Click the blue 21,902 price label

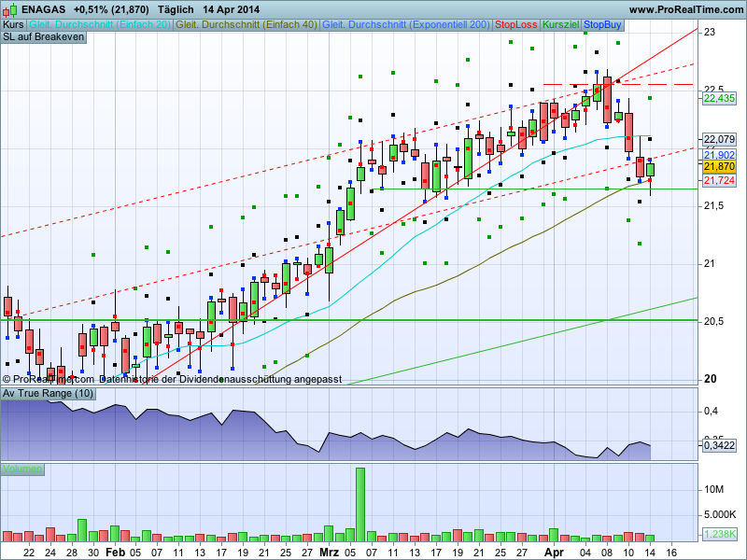click(x=720, y=155)
